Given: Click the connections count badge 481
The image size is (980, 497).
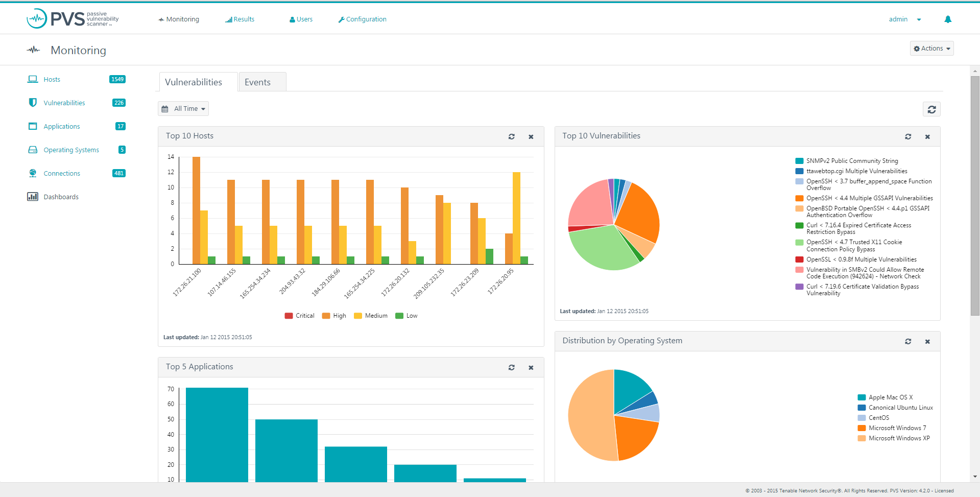Looking at the screenshot, I should 119,173.
